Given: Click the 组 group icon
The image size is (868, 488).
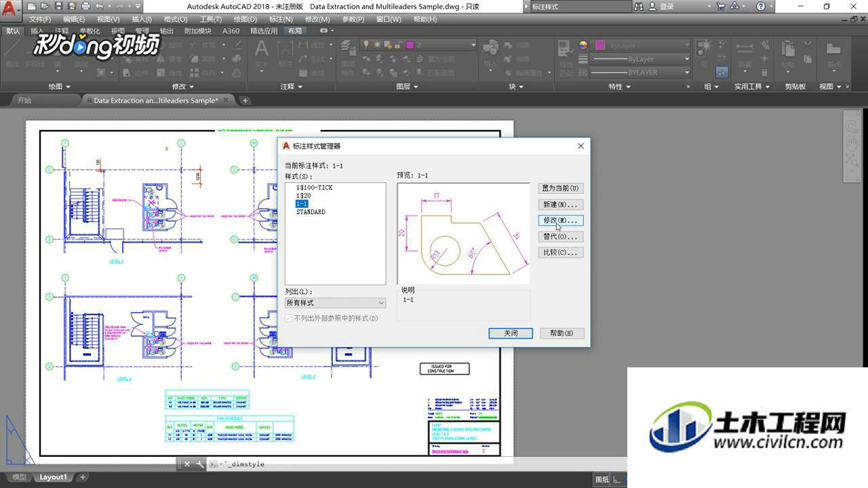Looking at the screenshot, I should point(704,47).
